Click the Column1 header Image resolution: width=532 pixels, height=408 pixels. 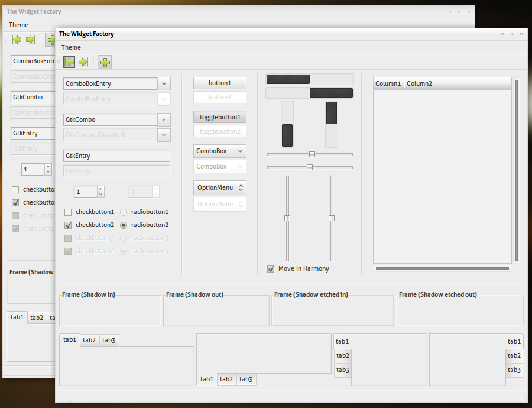(x=388, y=83)
